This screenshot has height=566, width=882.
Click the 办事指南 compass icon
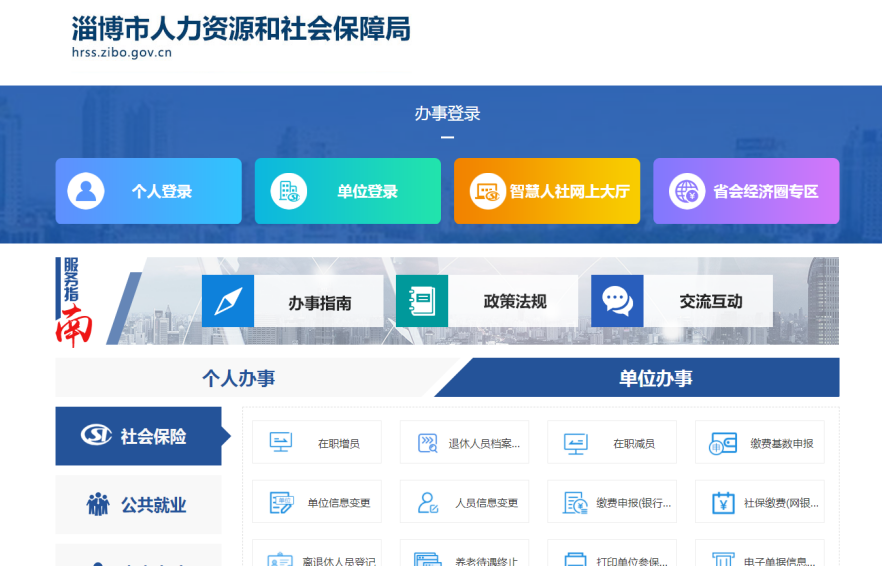pyautogui.click(x=228, y=301)
